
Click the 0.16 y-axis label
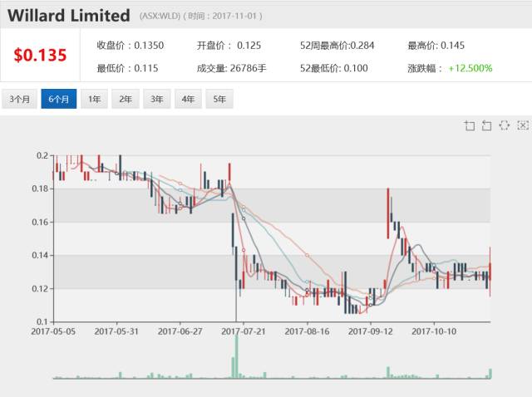[41, 222]
